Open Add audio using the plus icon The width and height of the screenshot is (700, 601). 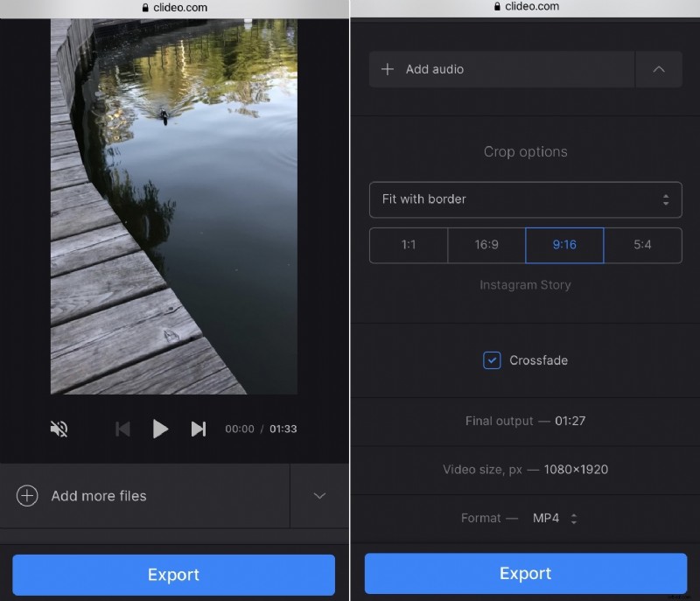pyautogui.click(x=388, y=69)
